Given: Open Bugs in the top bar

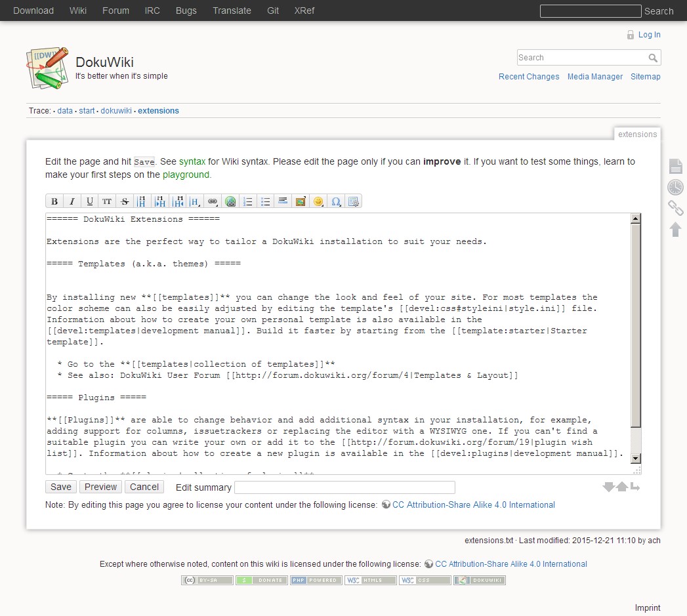Looking at the screenshot, I should click(x=186, y=10).
